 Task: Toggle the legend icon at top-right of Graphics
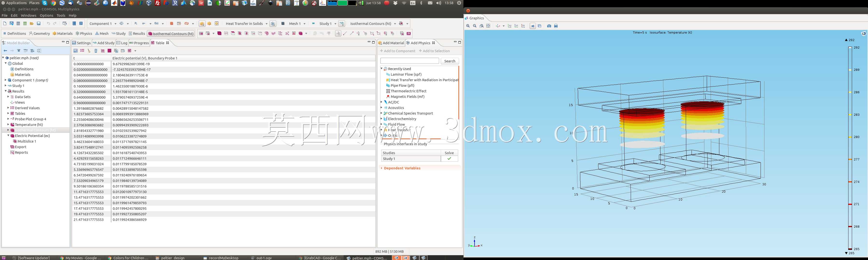click(x=864, y=33)
